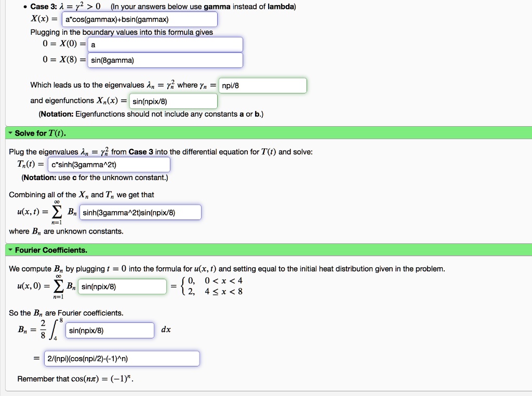The height and width of the screenshot is (396, 532).
Task: Click the gamma_n answer box containing npi/8
Action: click(x=262, y=85)
